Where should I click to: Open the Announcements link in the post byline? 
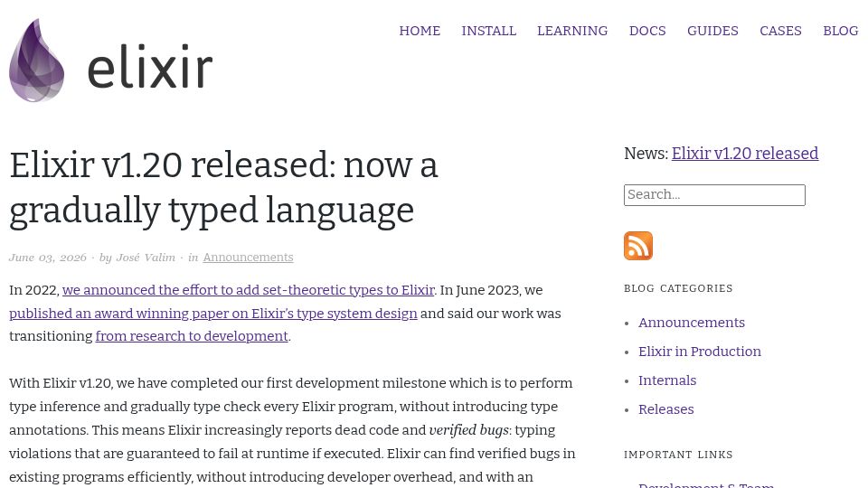(x=248, y=258)
